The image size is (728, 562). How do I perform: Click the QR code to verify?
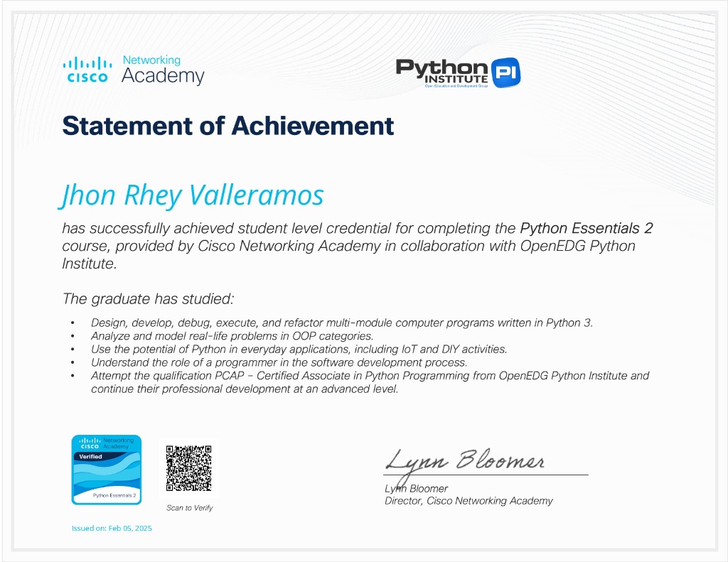coord(188,468)
